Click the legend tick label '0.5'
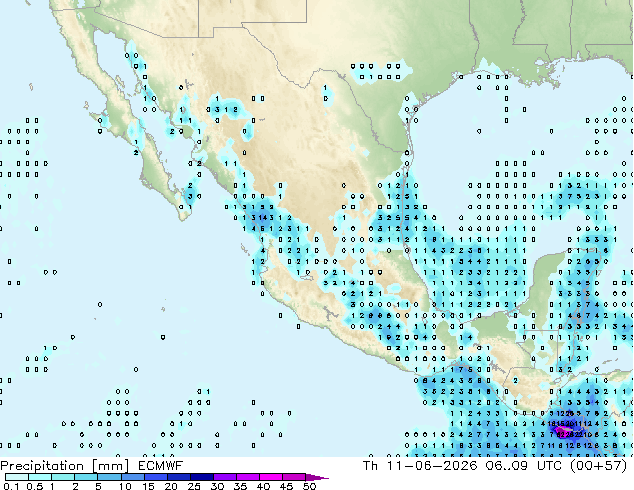The height and width of the screenshot is (490, 634). pyautogui.click(x=34, y=486)
